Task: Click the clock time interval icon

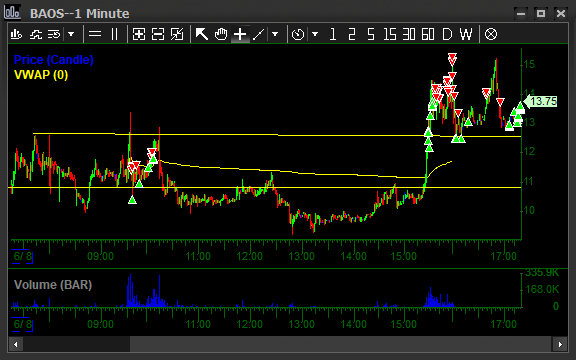Action: coord(298,35)
